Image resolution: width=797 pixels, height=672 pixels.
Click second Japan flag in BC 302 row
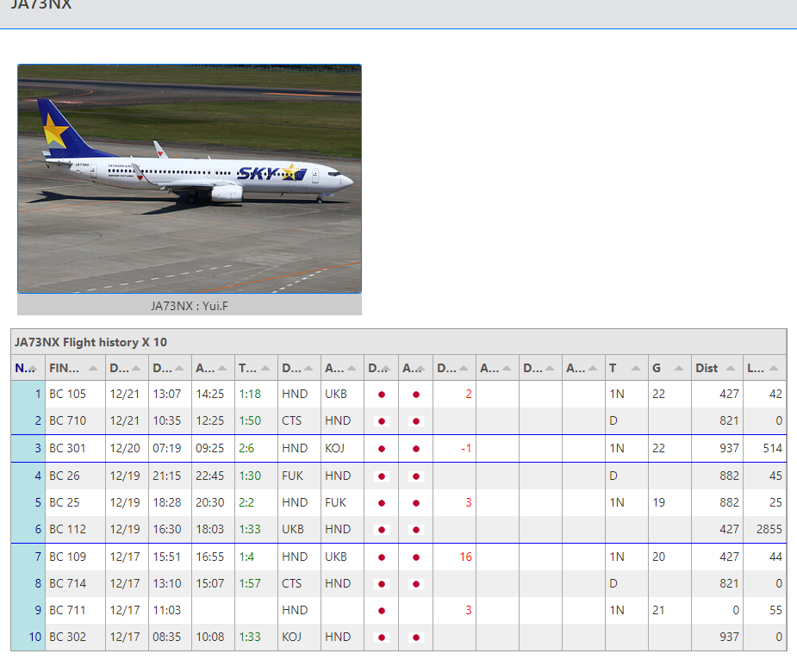click(416, 638)
